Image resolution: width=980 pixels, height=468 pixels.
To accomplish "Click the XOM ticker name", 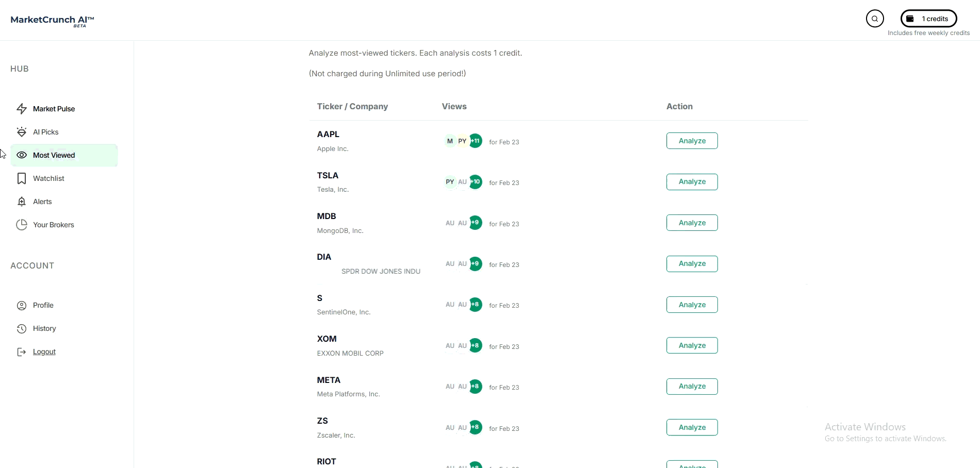I will coord(327,339).
